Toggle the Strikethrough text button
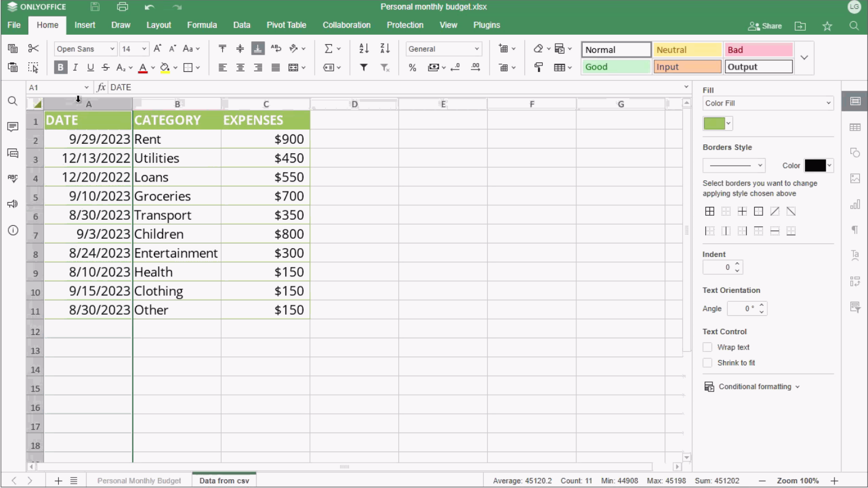This screenshot has height=488, width=868. 105,68
